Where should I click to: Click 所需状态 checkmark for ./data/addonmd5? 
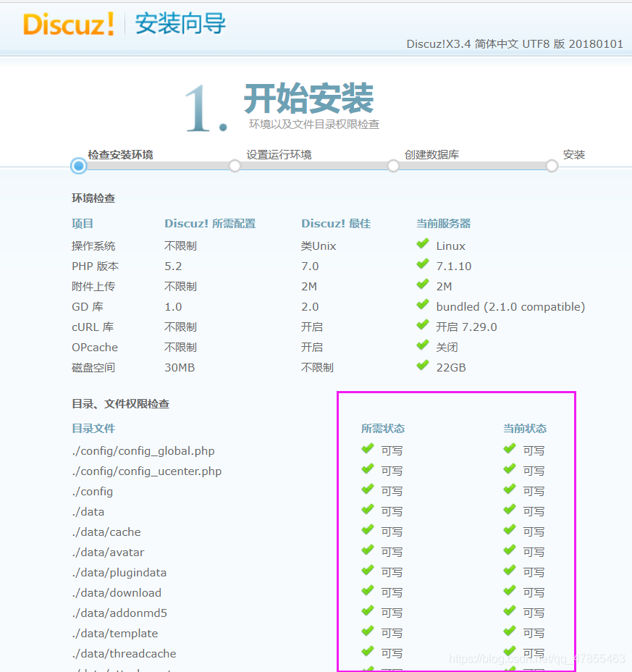point(368,610)
